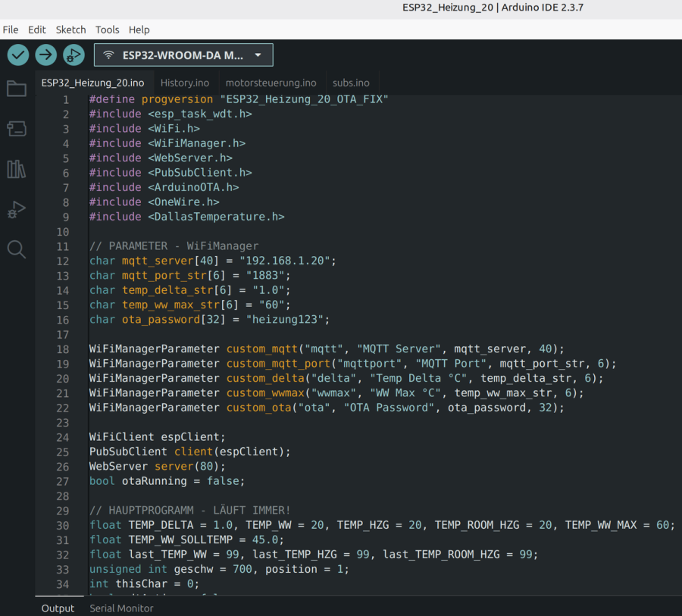Open Library Manager books icon
Image resolution: width=682 pixels, height=616 pixels.
(x=17, y=169)
